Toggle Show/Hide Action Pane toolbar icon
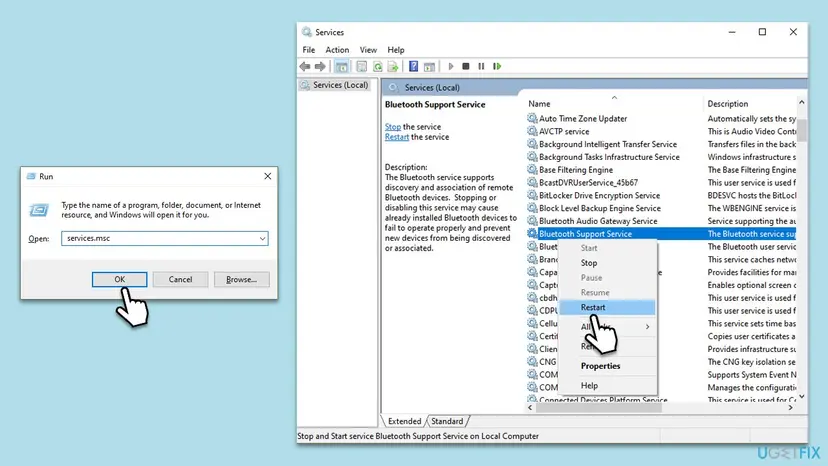This screenshot has width=828, height=466. (429, 67)
